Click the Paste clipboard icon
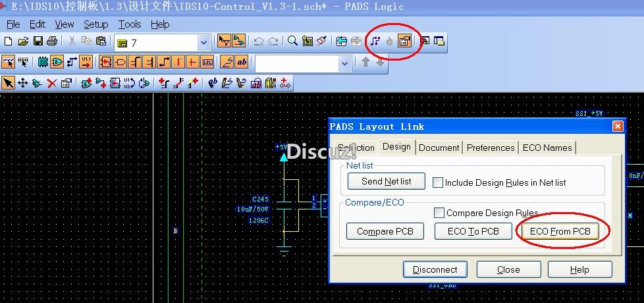 coord(101,41)
